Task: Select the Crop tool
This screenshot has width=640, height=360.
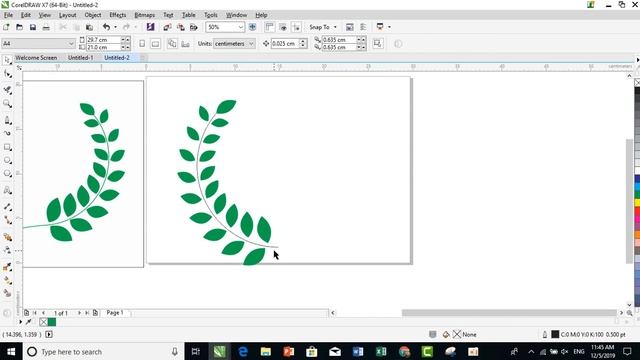Action: pos(7,90)
